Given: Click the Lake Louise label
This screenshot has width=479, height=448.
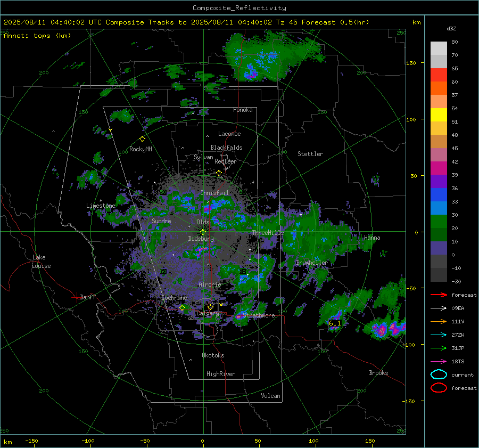Looking at the screenshot, I should pos(41,262).
